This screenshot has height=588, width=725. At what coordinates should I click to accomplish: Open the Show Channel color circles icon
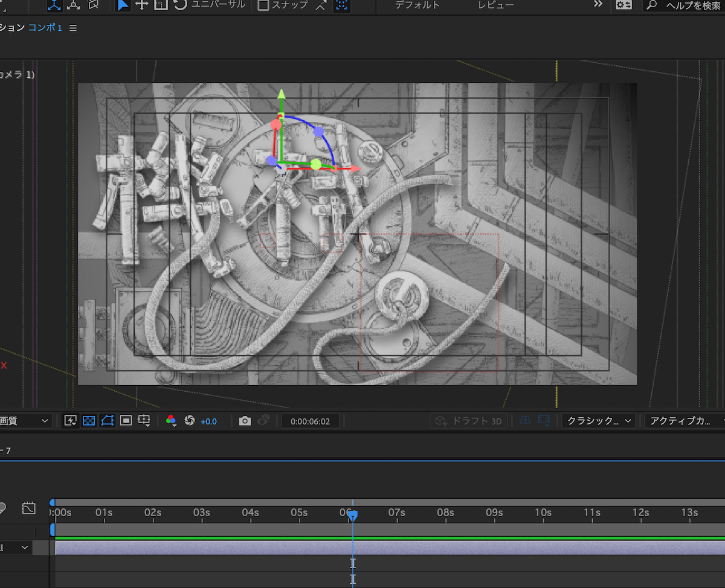pos(171,421)
